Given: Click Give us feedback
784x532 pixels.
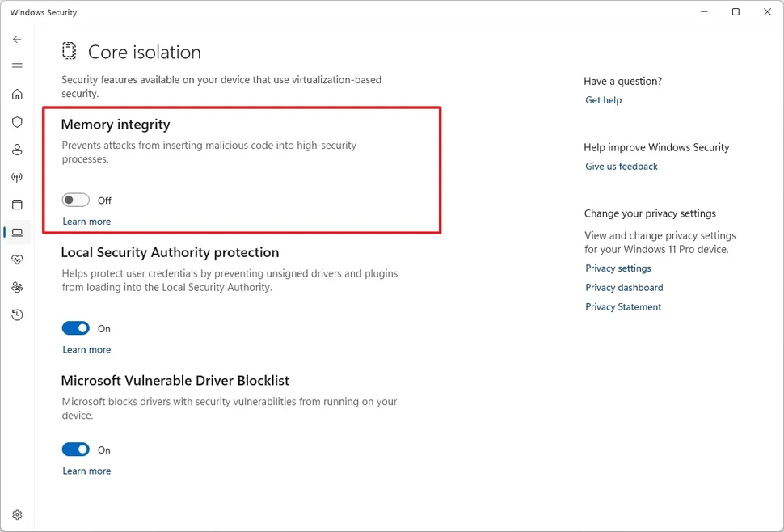Looking at the screenshot, I should [621, 166].
